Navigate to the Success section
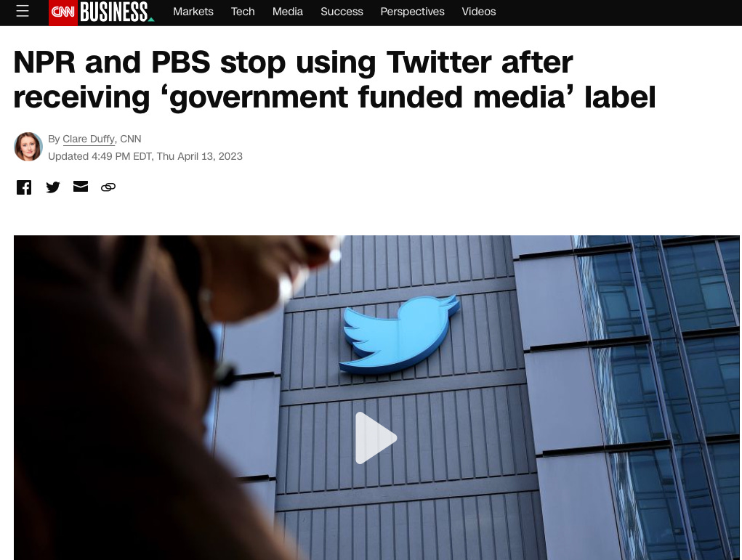Viewport: 742px width, 560px height. (342, 12)
